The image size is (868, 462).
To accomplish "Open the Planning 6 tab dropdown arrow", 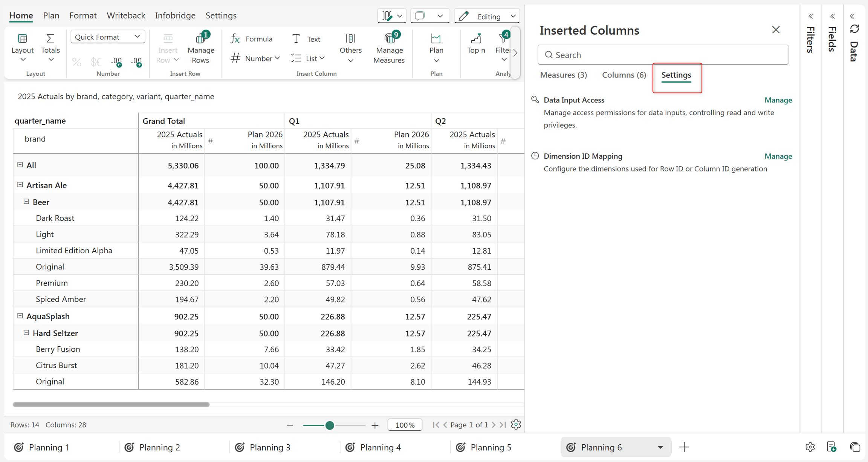I will 660,447.
